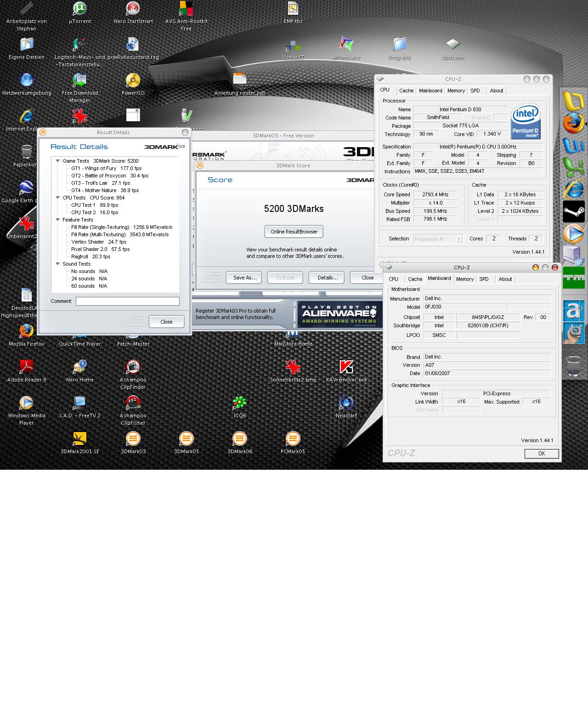Launch Outlook from the right dock

(574, 101)
